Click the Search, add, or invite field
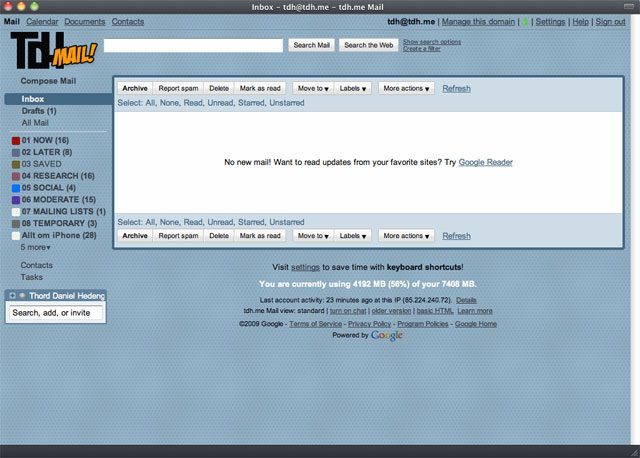 click(x=56, y=313)
